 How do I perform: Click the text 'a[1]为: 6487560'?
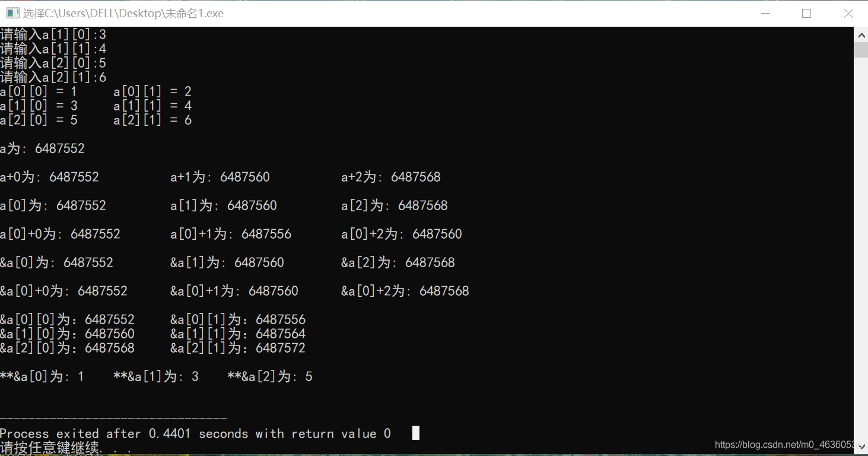pyautogui.click(x=224, y=205)
